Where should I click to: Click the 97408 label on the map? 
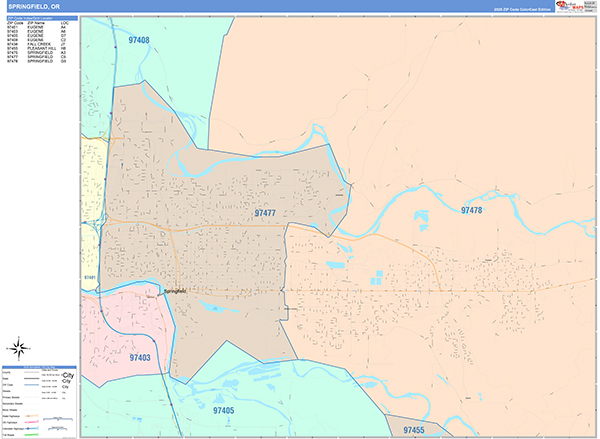[x=139, y=40]
